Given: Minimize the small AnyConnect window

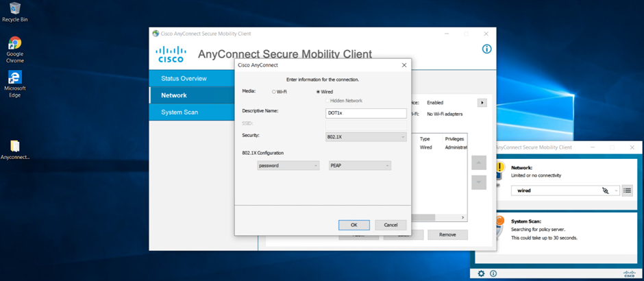Looking at the screenshot, I should pyautogui.click(x=592, y=147).
